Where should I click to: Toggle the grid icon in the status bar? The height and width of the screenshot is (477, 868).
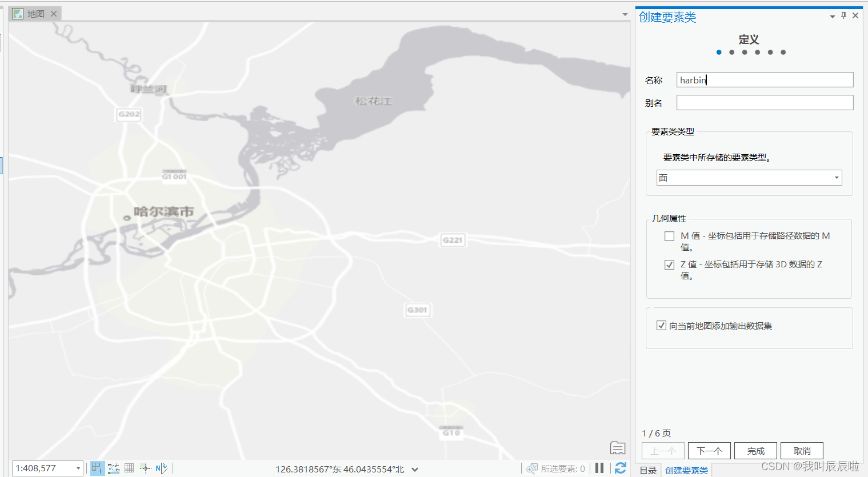pyautogui.click(x=129, y=468)
